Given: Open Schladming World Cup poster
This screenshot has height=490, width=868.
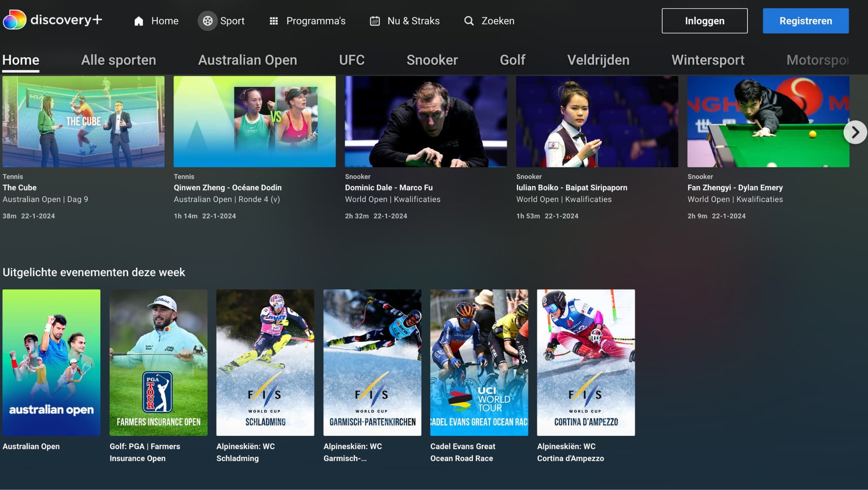Looking at the screenshot, I should [265, 363].
